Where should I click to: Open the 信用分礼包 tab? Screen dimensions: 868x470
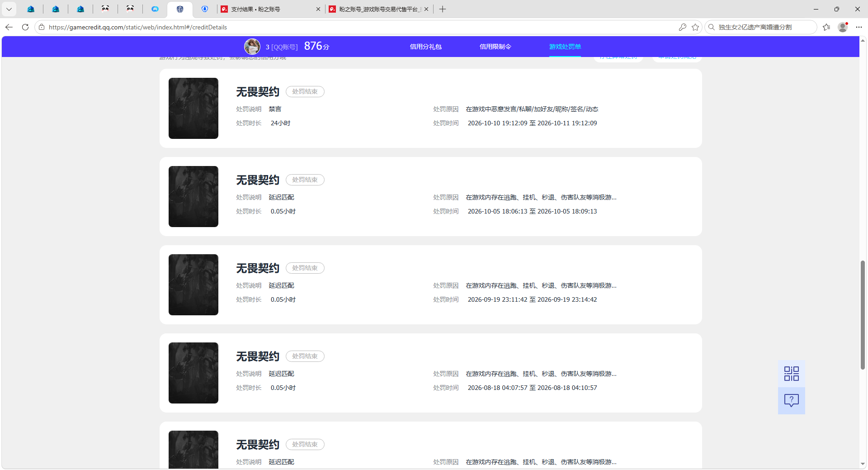[x=425, y=47]
